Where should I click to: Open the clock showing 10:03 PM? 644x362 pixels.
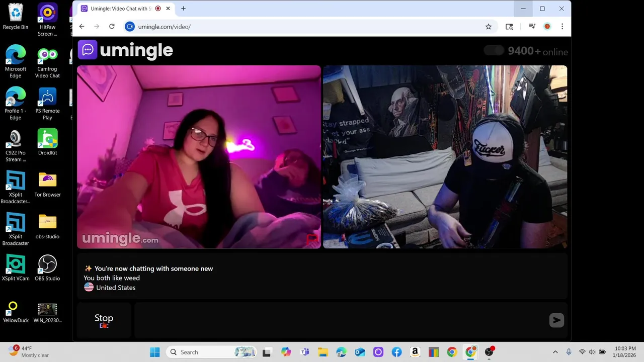pyautogui.click(x=624, y=352)
